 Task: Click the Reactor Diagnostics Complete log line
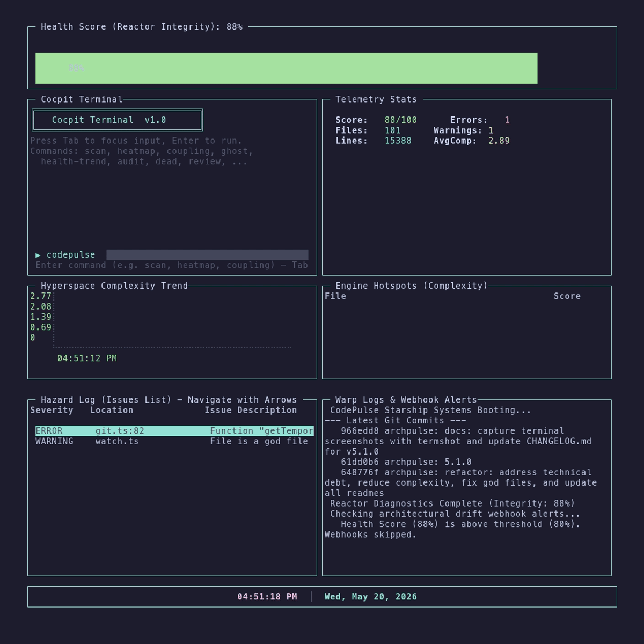click(x=452, y=503)
